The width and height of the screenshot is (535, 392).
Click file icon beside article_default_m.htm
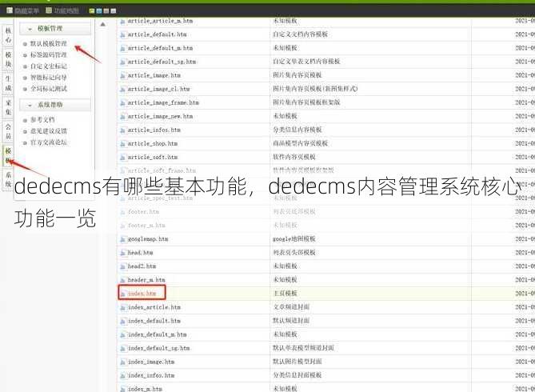tap(123, 48)
